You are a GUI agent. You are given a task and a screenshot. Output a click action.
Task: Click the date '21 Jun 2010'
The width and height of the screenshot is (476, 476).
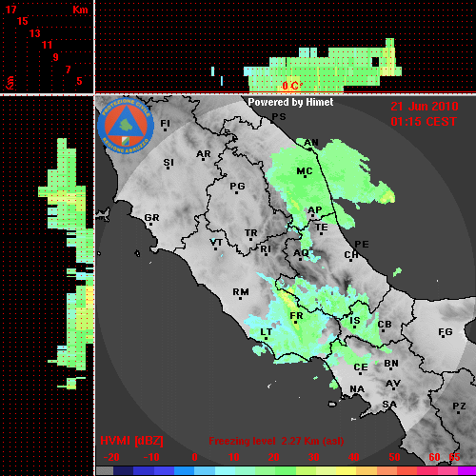click(x=425, y=107)
